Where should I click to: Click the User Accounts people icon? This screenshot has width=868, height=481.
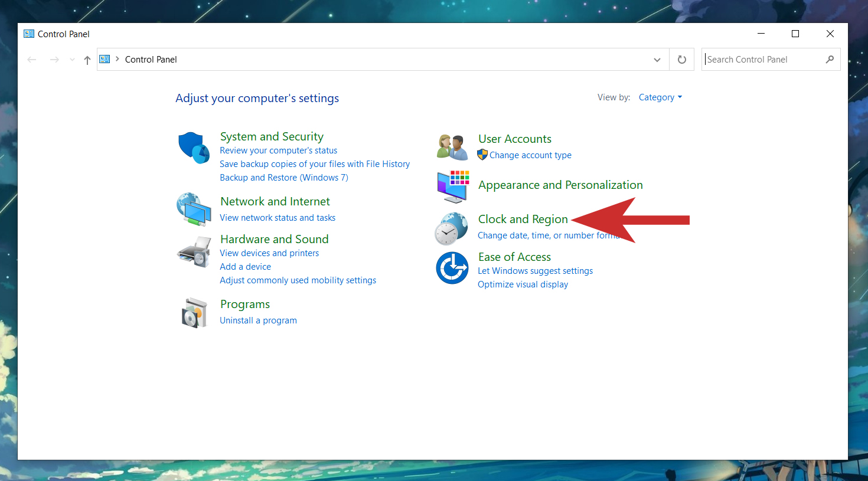452,147
